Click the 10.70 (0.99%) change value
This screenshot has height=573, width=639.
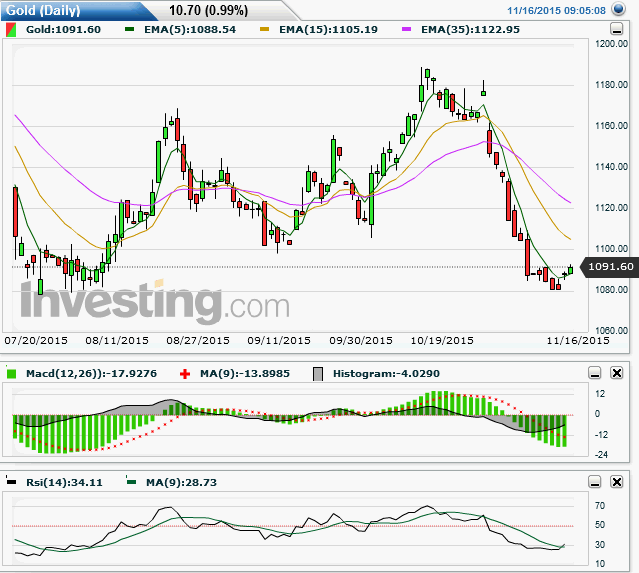click(208, 10)
